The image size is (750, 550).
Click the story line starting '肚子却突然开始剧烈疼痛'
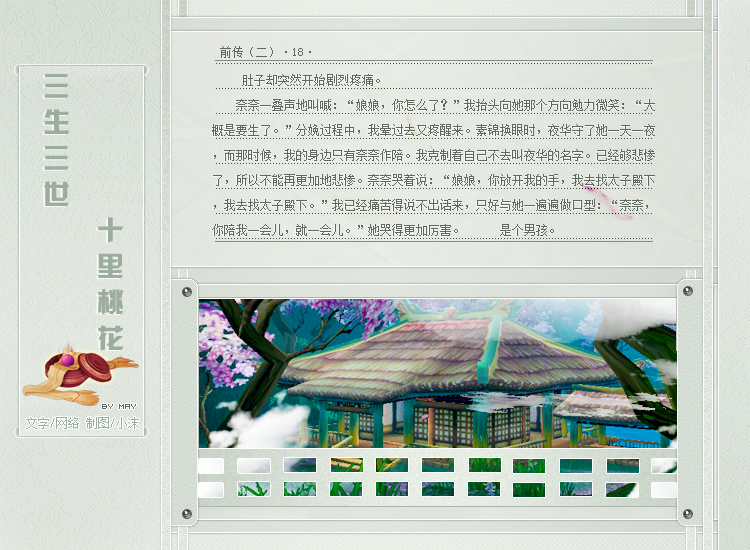pos(311,80)
